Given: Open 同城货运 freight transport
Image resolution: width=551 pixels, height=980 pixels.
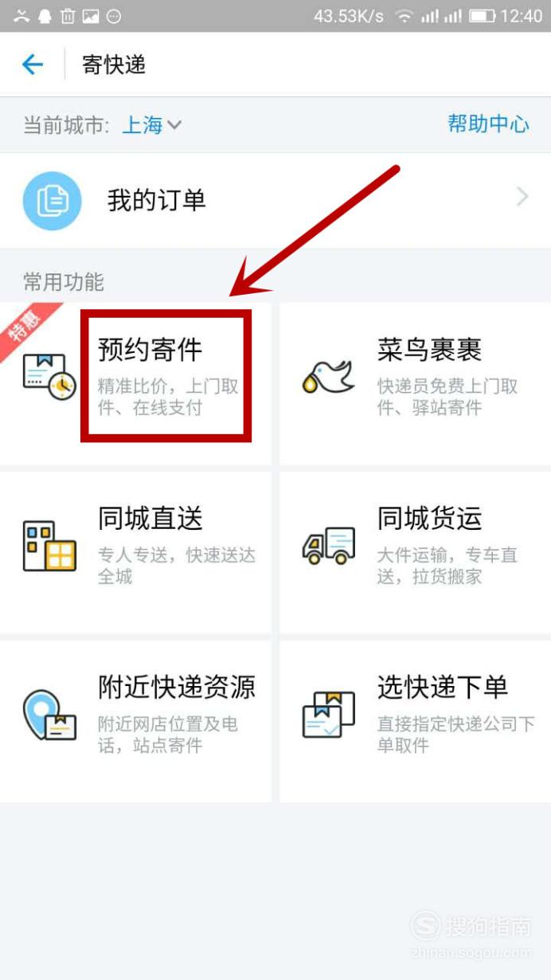Looking at the screenshot, I should pyautogui.click(x=415, y=552).
